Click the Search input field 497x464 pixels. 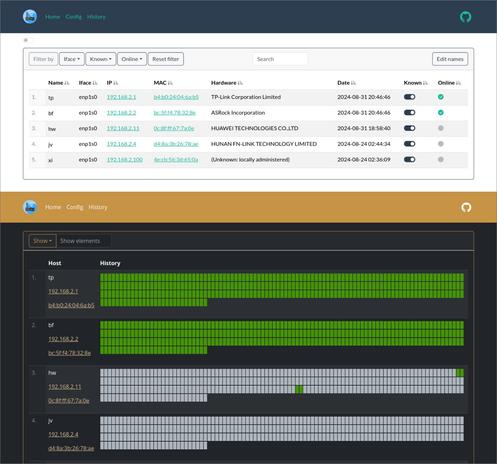[x=280, y=59]
